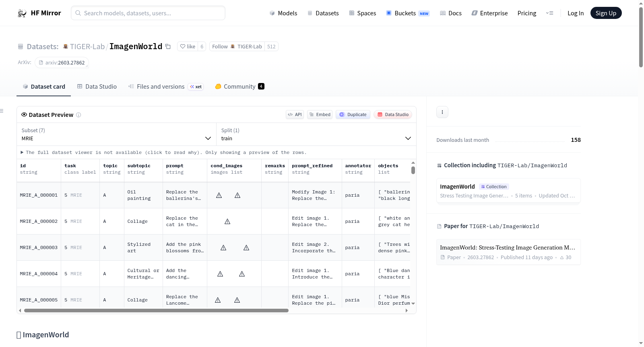644x347 pixels.
Task: Open the Files and versions tab
Action: [166, 87]
